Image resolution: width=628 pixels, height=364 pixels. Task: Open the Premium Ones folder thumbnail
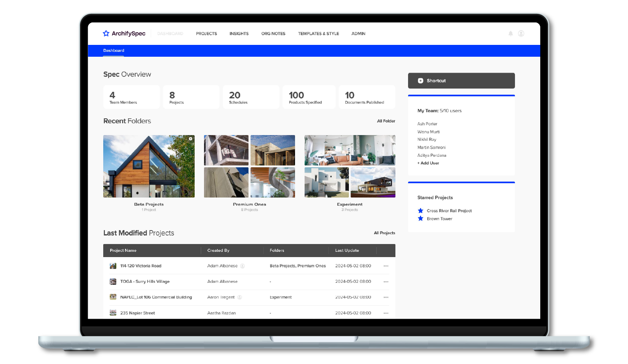coord(249,166)
